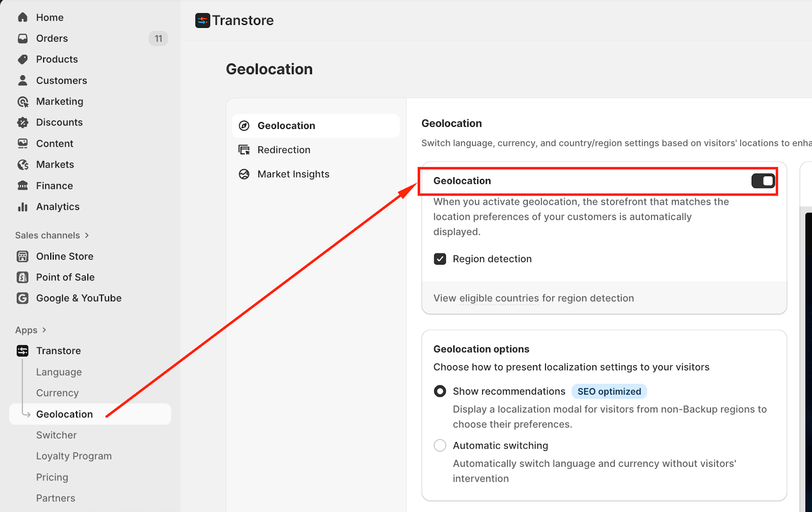This screenshot has height=512, width=812.
Task: Click the Products tag icon
Action: [x=23, y=59]
